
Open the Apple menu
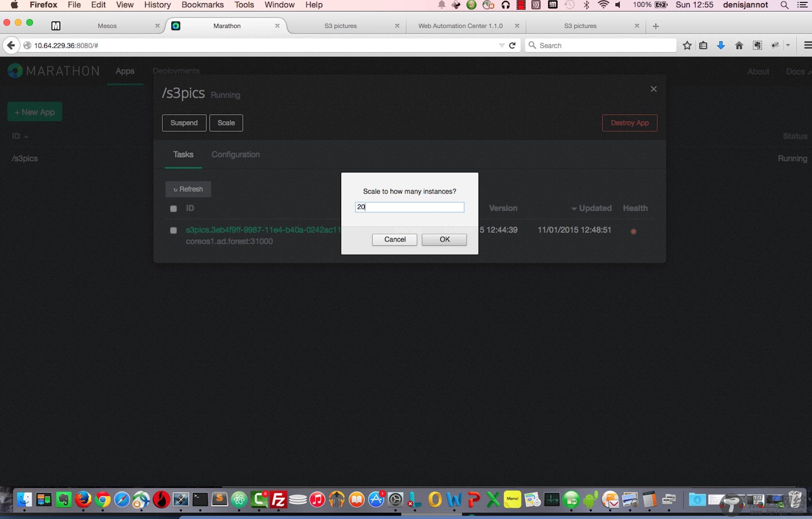(14, 5)
